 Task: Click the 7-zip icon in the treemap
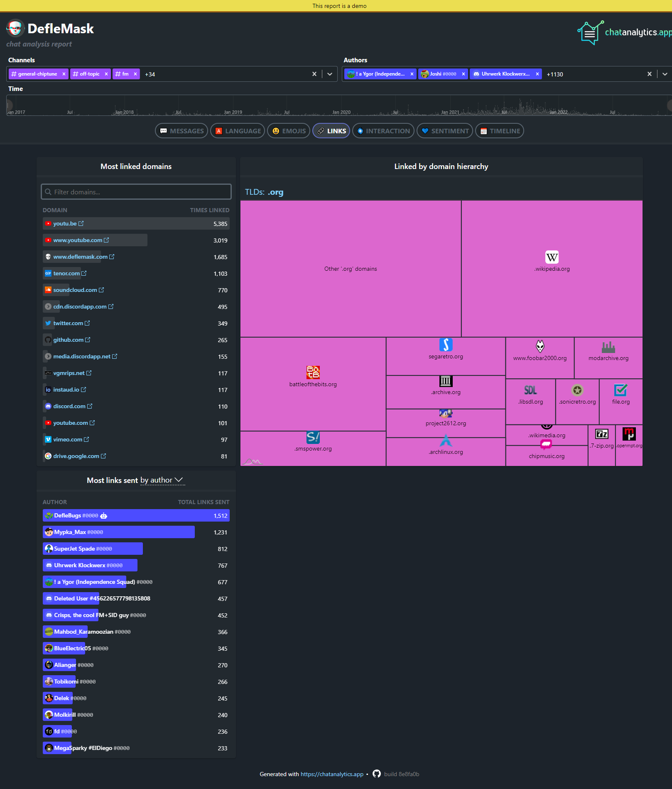601,434
